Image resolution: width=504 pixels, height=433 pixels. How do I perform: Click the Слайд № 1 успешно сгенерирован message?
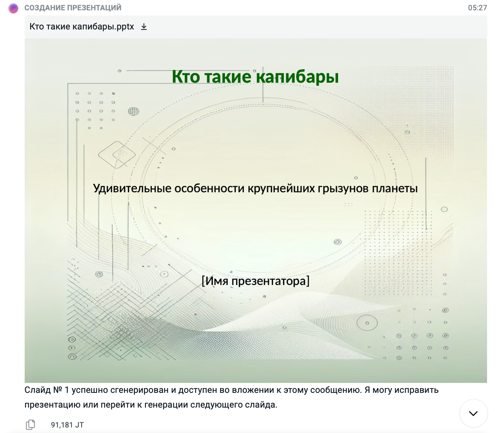(x=231, y=390)
